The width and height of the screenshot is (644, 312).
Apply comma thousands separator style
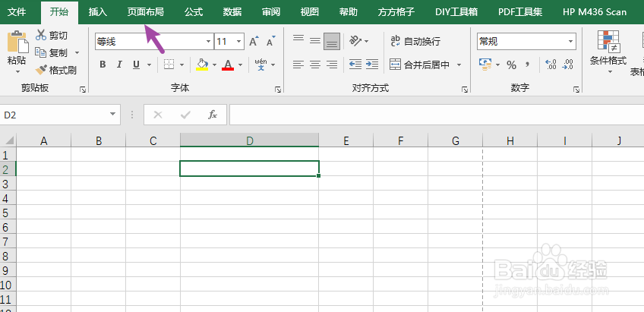coord(528,65)
